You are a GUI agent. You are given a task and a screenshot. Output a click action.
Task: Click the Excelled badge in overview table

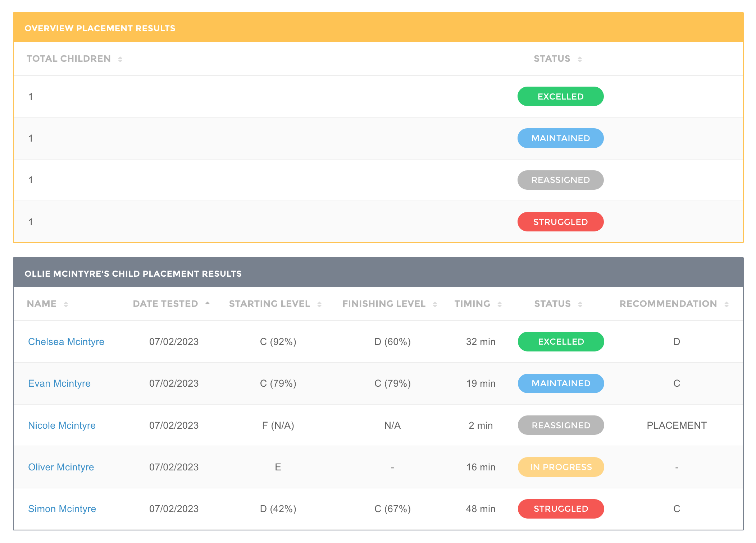[560, 96]
